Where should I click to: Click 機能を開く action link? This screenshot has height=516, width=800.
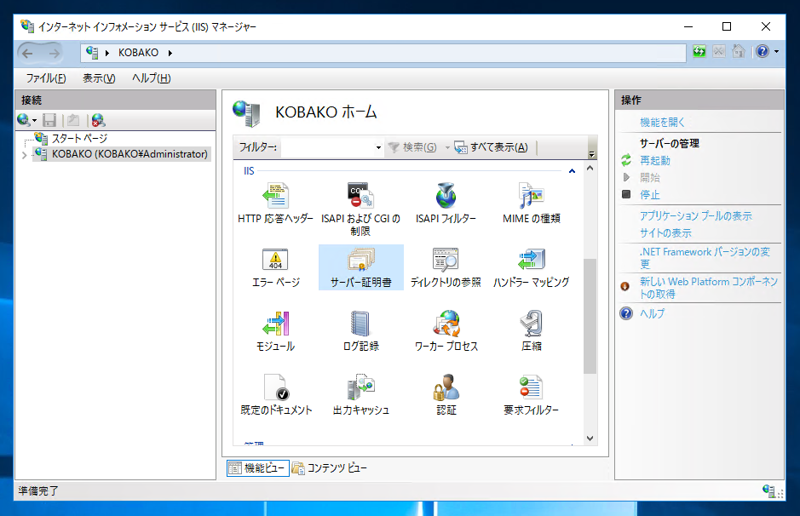pyautogui.click(x=662, y=122)
